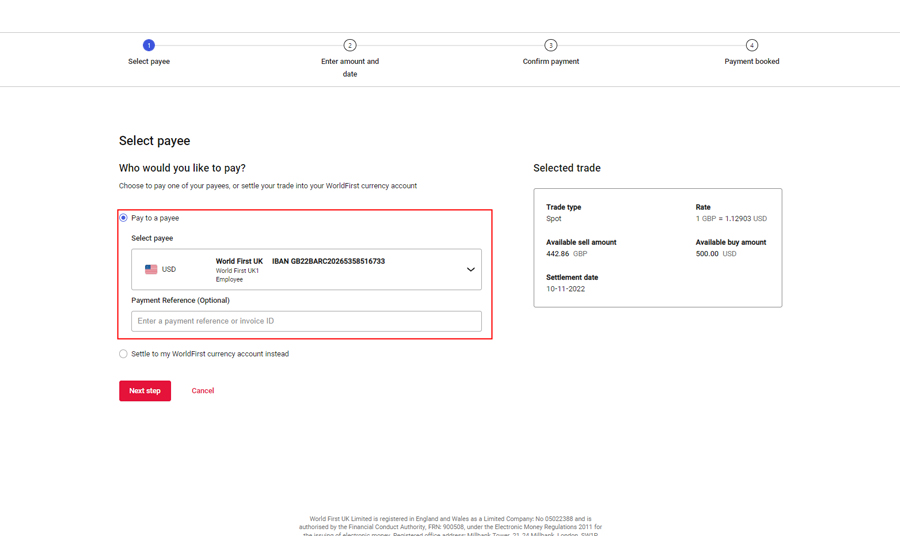
Task: Click the step 2 circle indicator
Action: click(350, 45)
